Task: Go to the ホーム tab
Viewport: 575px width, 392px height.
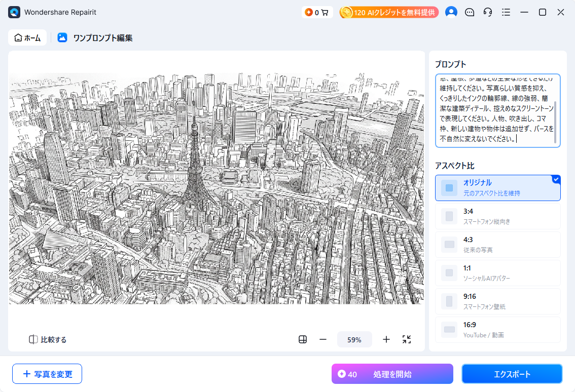Action: pos(27,38)
